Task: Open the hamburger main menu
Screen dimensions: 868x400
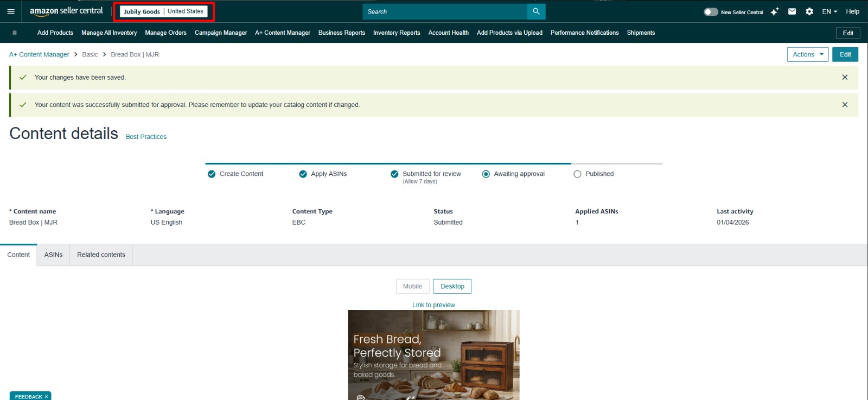Action: (x=11, y=11)
